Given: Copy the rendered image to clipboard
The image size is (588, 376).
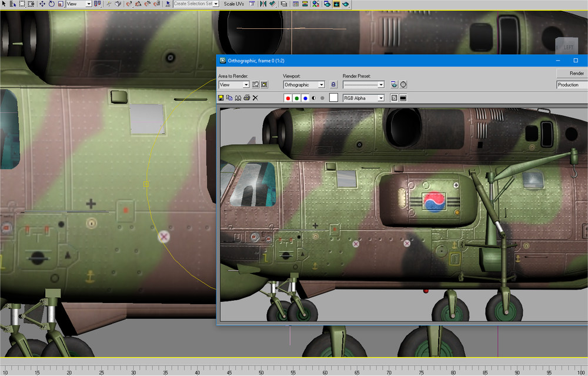Looking at the screenshot, I should pyautogui.click(x=229, y=98).
